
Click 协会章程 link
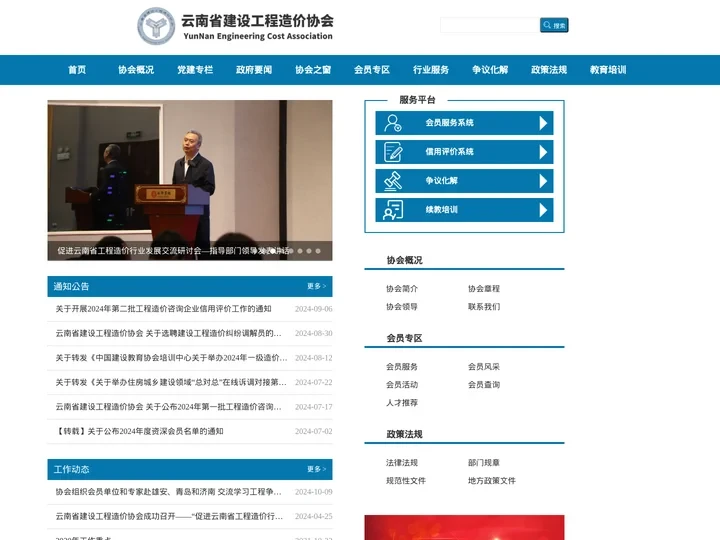(484, 289)
